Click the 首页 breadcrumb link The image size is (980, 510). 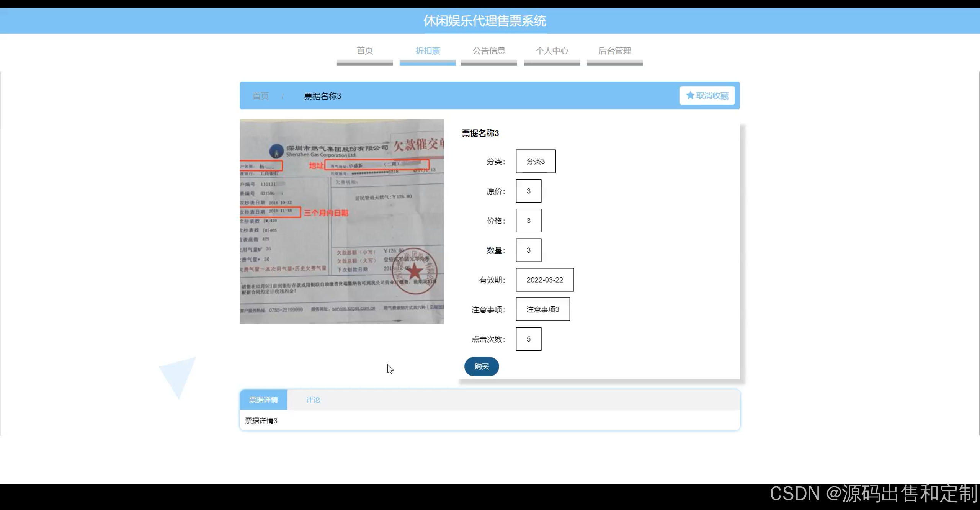[x=261, y=96]
